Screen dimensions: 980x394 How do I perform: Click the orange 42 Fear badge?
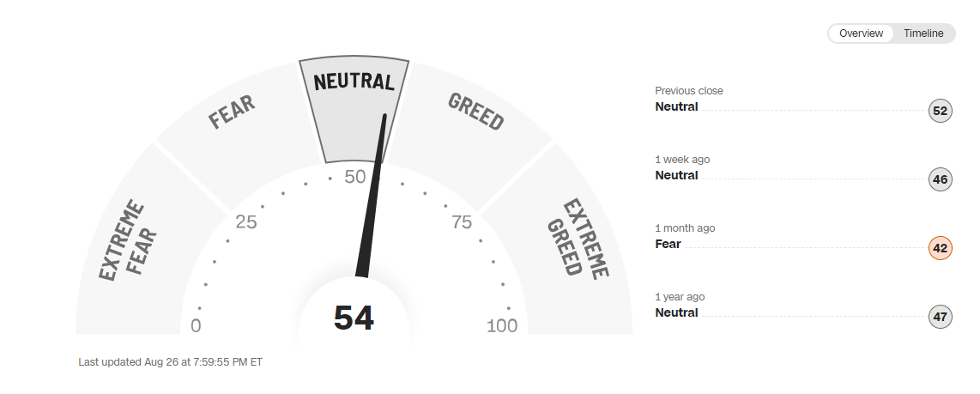(x=941, y=248)
